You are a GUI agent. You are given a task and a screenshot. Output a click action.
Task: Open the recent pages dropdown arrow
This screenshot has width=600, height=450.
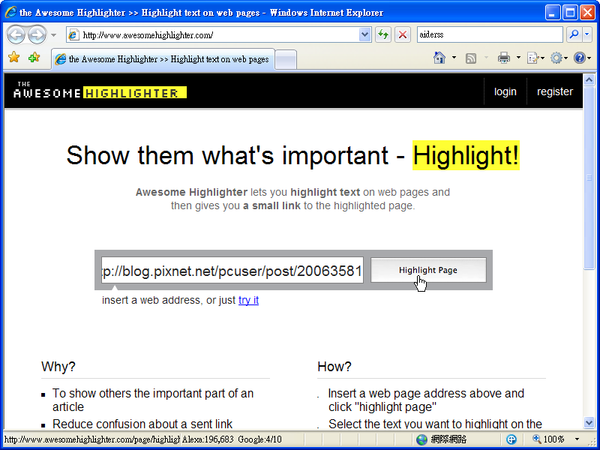coord(54,35)
